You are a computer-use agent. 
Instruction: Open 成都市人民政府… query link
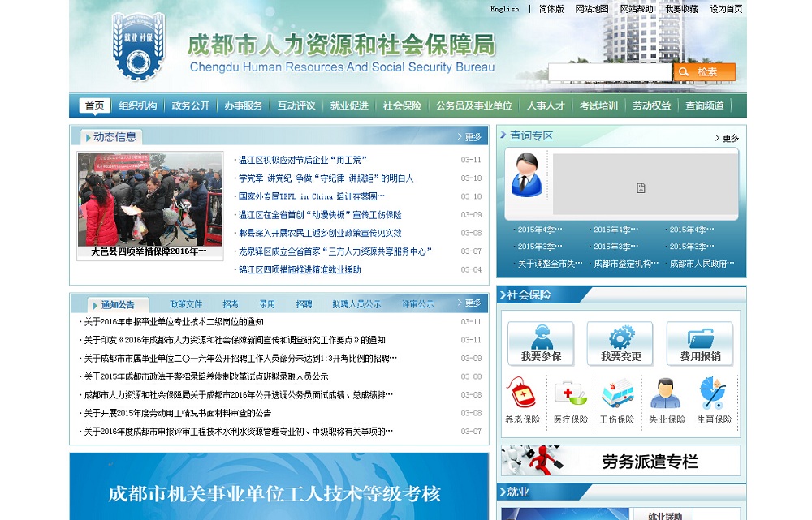click(x=702, y=264)
